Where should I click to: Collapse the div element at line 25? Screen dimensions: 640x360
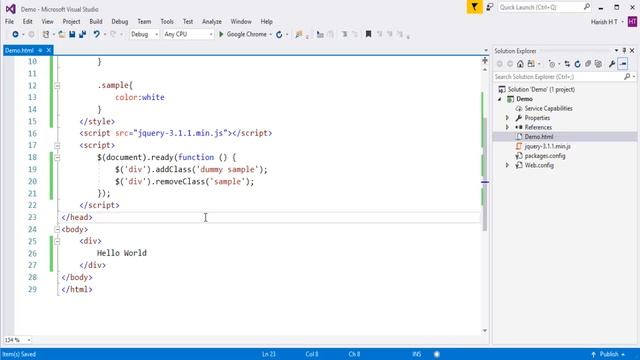(x=57, y=242)
